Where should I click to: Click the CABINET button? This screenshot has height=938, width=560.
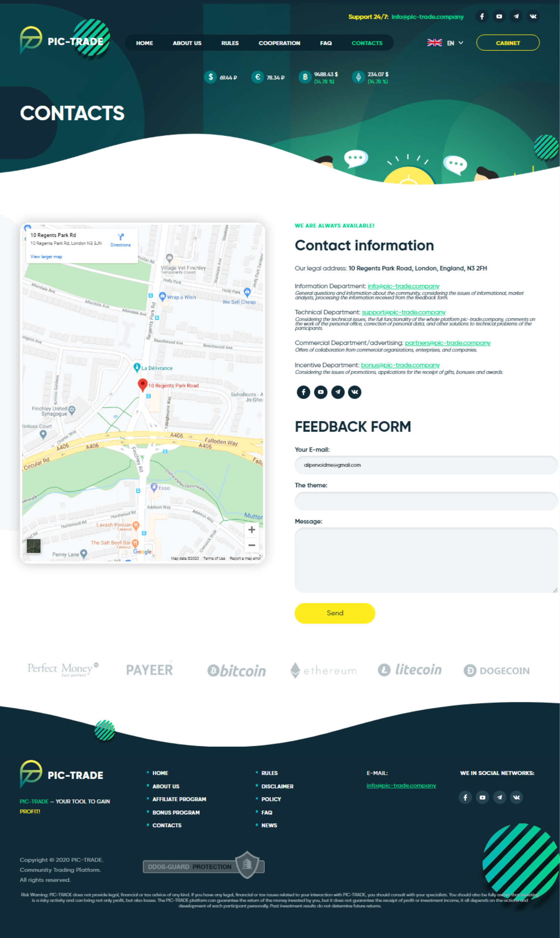click(508, 43)
